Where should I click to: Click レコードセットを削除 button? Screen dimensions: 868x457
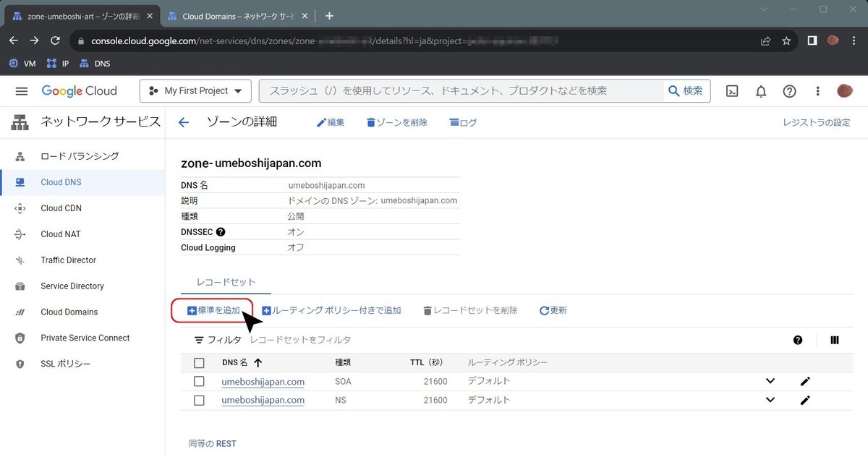[x=470, y=310]
